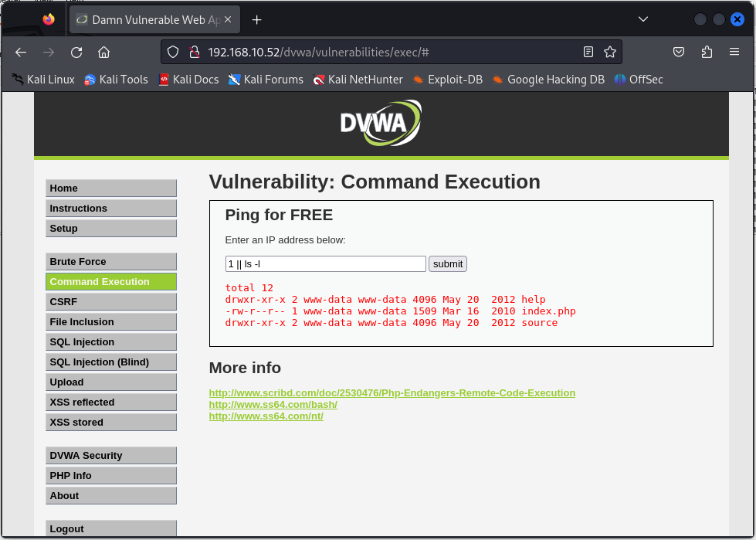Click the URL address bar text
The height and width of the screenshot is (540, 756).
click(x=318, y=52)
